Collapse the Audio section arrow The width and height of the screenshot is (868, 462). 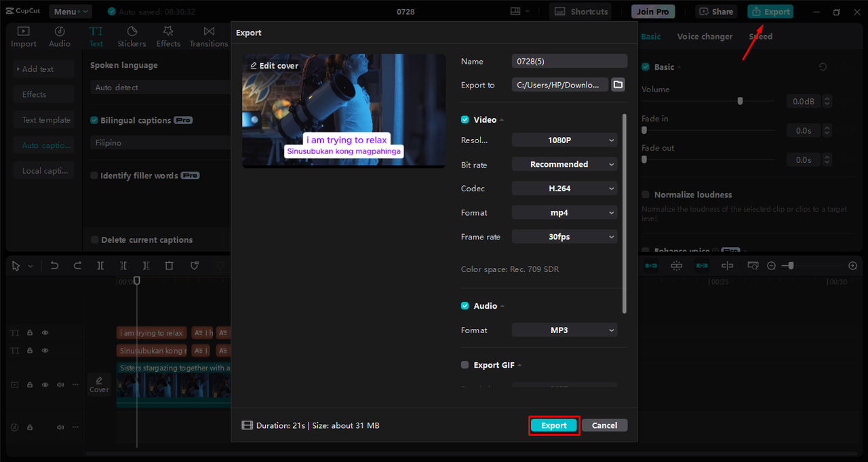(x=502, y=307)
